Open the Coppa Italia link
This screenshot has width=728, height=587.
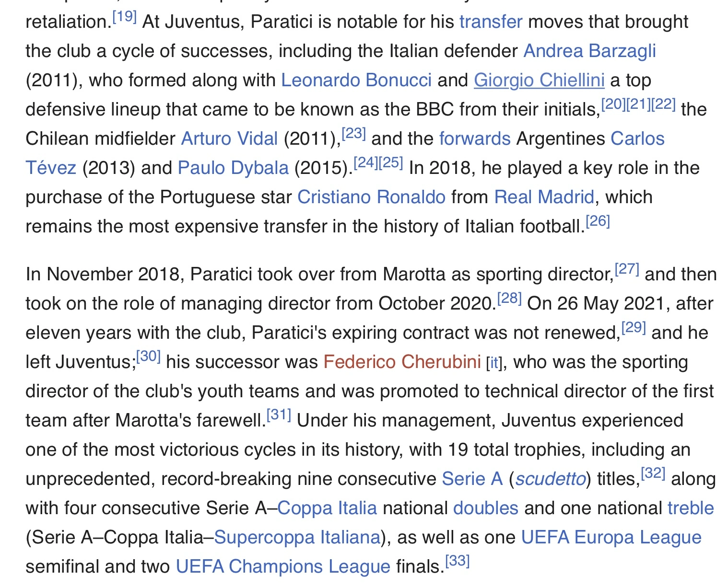point(327,508)
